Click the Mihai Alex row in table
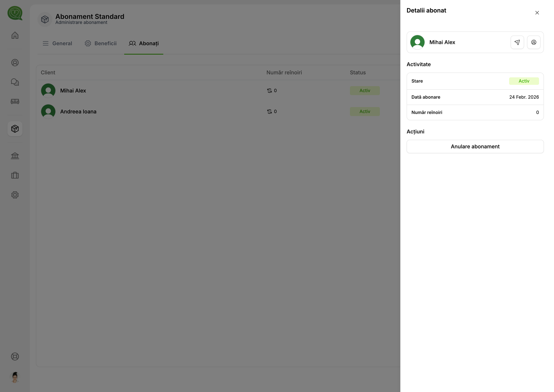 [73, 91]
